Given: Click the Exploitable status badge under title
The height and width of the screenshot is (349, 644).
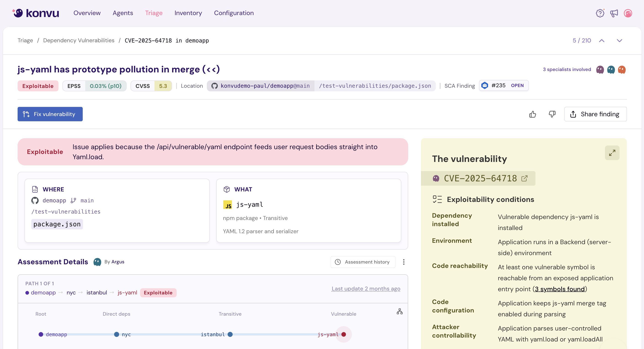Looking at the screenshot, I should point(38,86).
